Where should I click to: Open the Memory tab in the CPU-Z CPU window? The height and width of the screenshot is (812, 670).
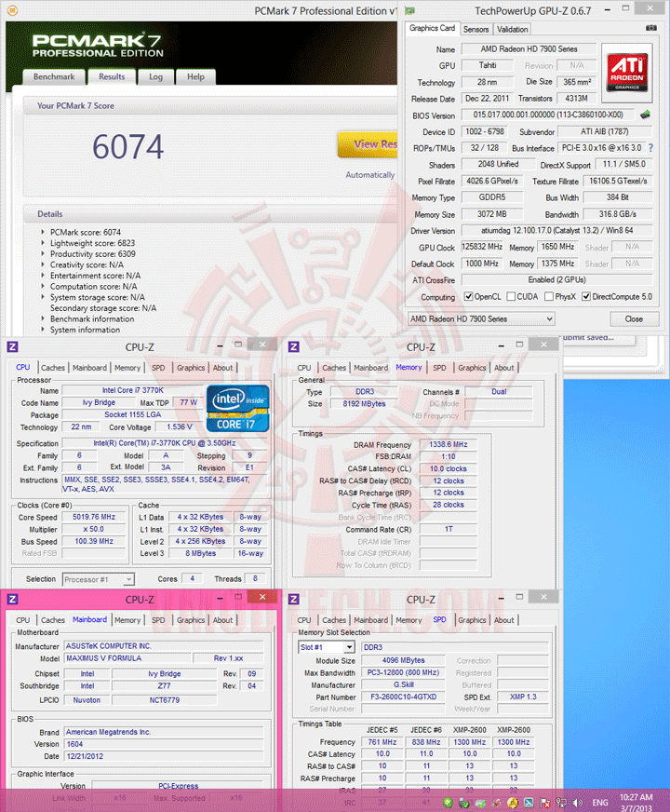(x=127, y=368)
